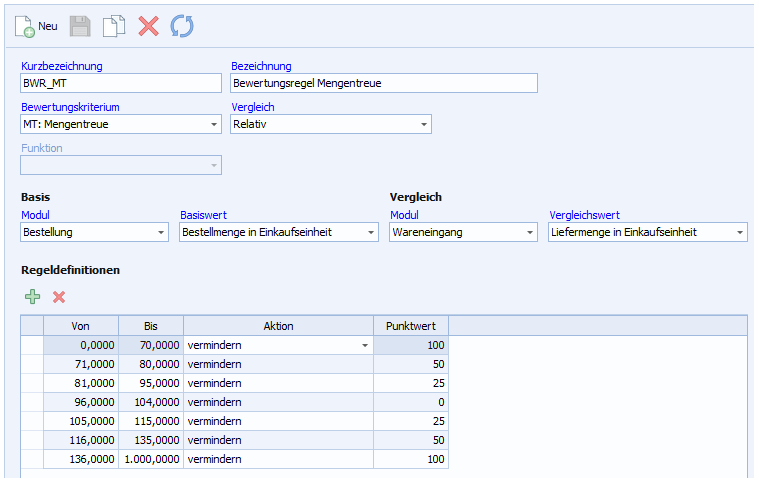The image size is (759, 482).
Task: Open the Bewertungskriterium dropdown
Action: [214, 125]
